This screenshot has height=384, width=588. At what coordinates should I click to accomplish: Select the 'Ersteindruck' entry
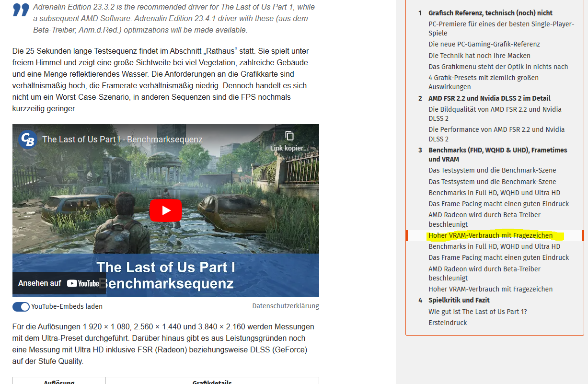pos(448,323)
